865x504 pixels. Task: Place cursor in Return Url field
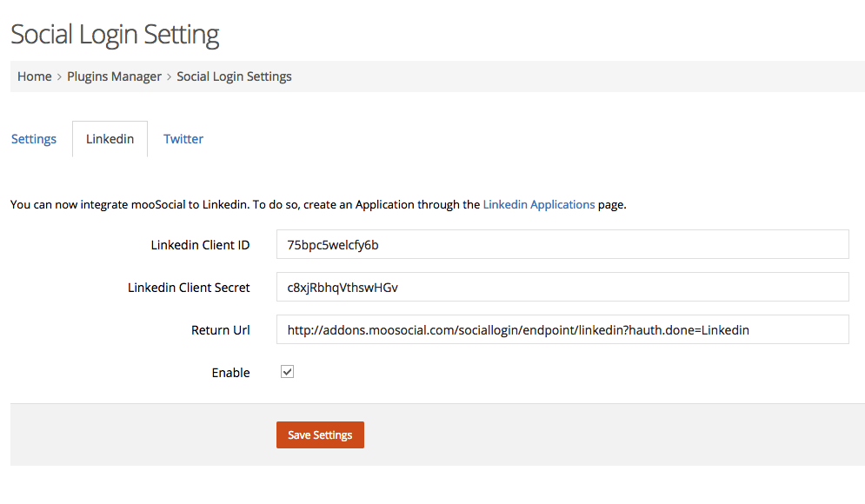click(562, 329)
